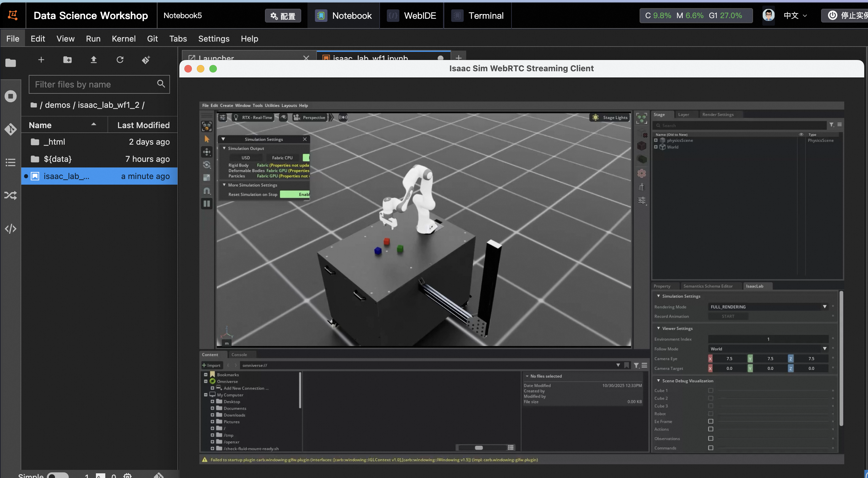Toggle the Simple mode switch
The image size is (868, 478).
coord(57,475)
